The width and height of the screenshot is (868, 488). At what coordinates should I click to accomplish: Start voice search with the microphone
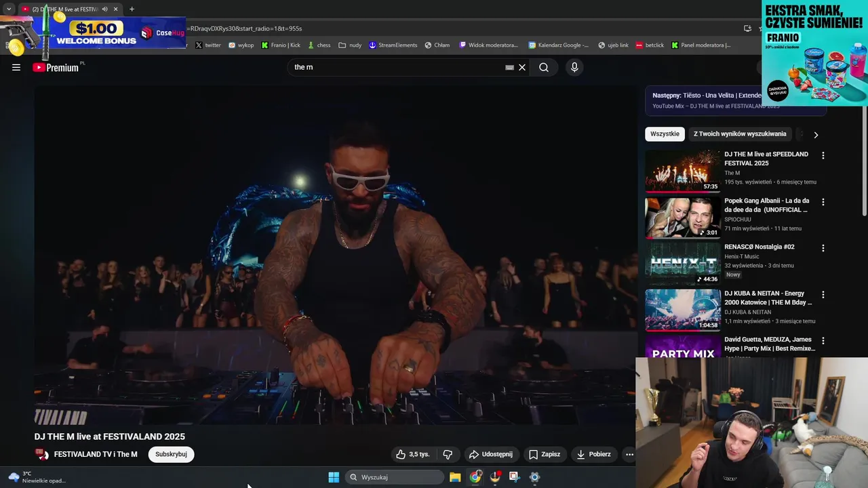(x=574, y=67)
